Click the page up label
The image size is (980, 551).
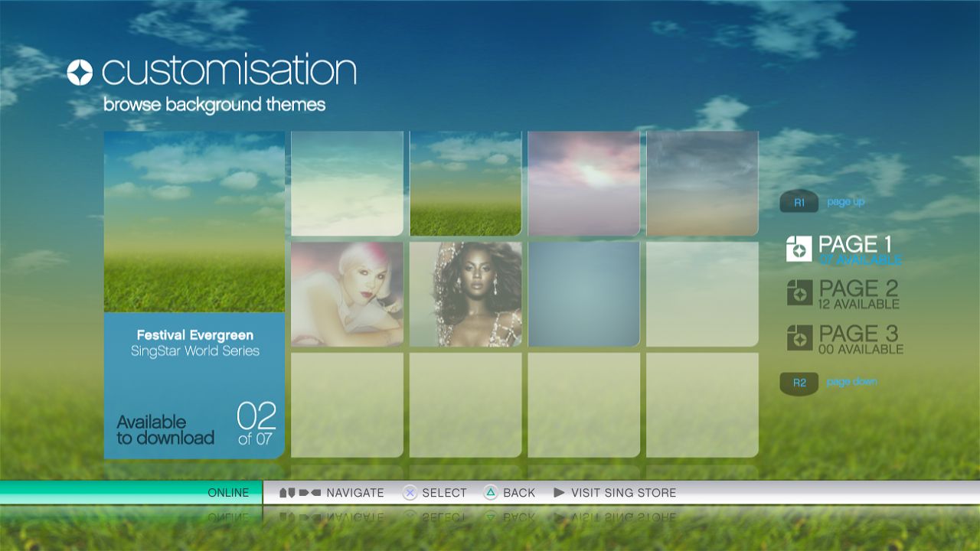[845, 202]
